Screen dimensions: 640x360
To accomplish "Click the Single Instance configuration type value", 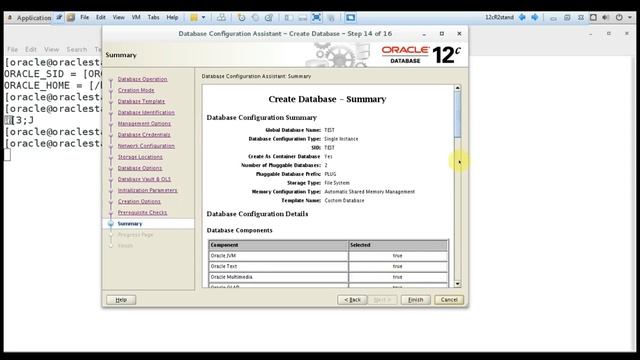I will pyautogui.click(x=341, y=139).
